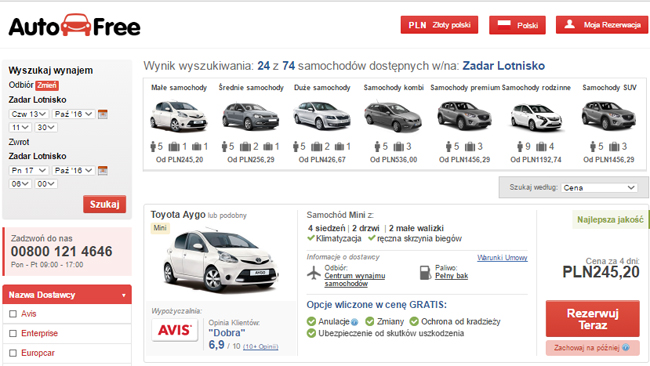Open return date calendar icon
650x366 pixels.
pos(103,170)
